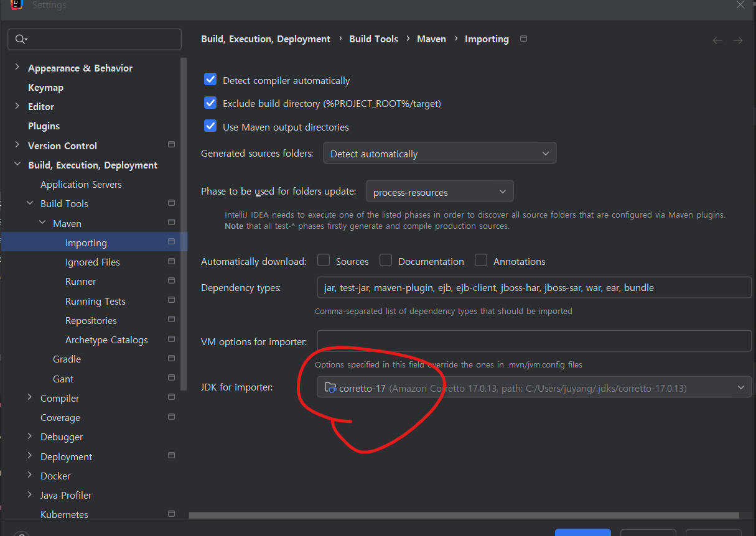Expand the Java Profiler node
The width and height of the screenshot is (756, 536).
(x=29, y=495)
